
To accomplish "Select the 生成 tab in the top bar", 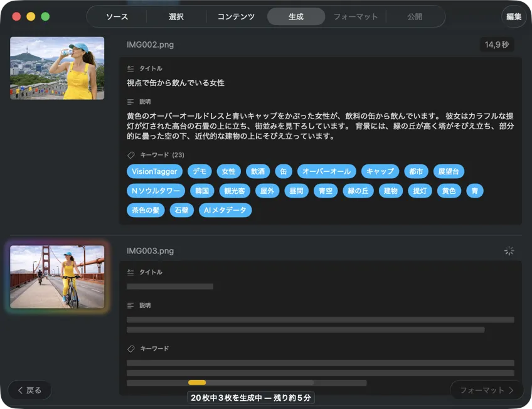I will coord(295,16).
